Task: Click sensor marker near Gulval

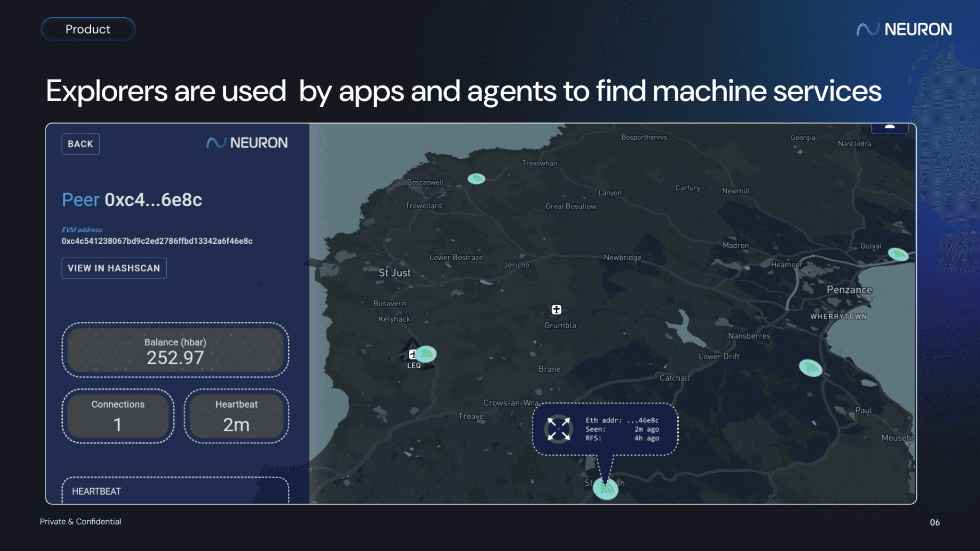Action: pyautogui.click(x=897, y=254)
